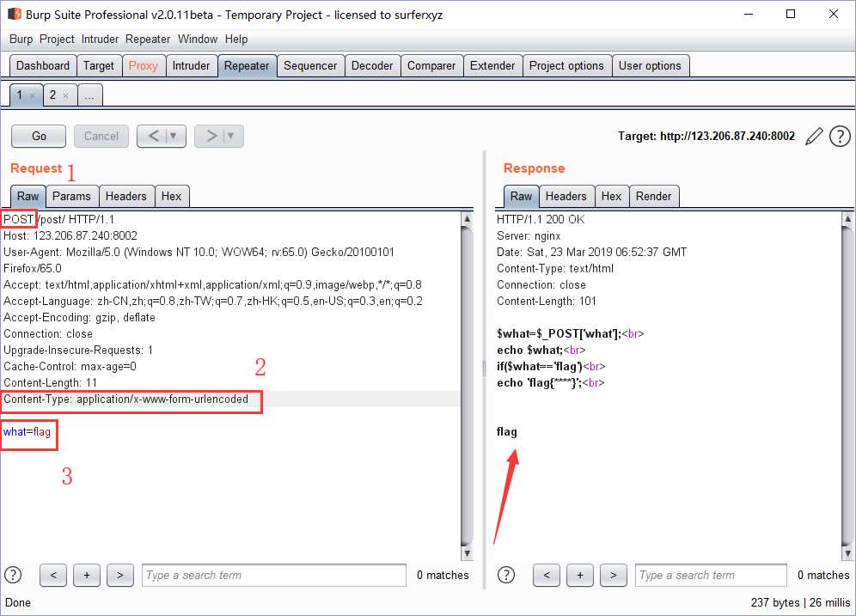Add new Repeater tab with ... tab
The height and width of the screenshot is (616, 856).
pos(89,95)
